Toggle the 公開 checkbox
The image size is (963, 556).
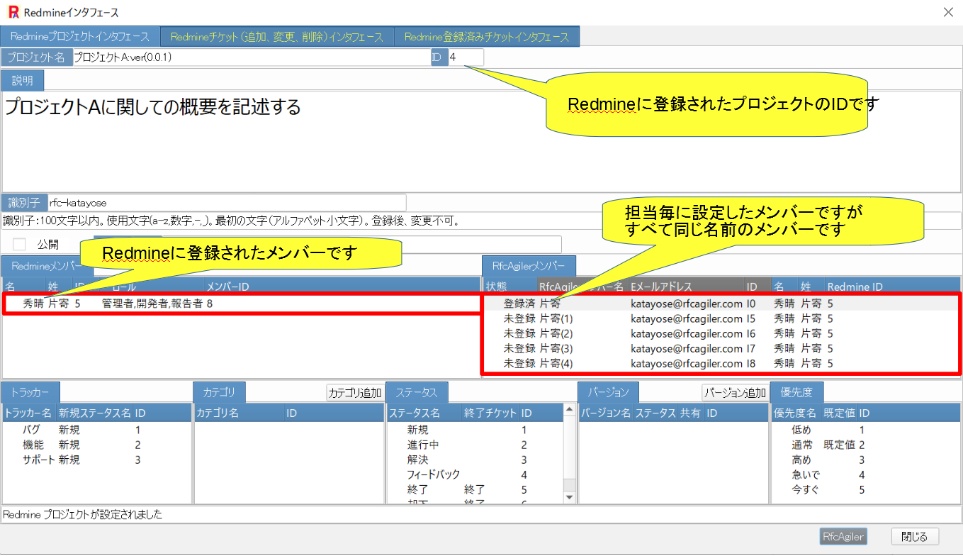[x=20, y=245]
